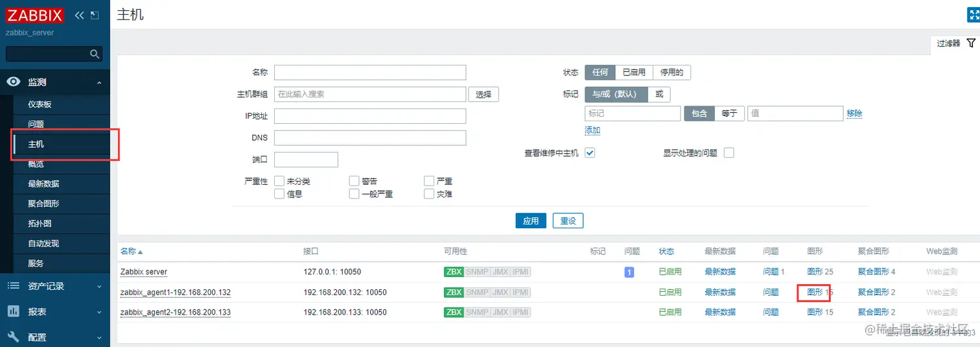Screen dimensions: 980x347
Task: Open 最新数据 link for Zabbix server row
Action: point(720,272)
